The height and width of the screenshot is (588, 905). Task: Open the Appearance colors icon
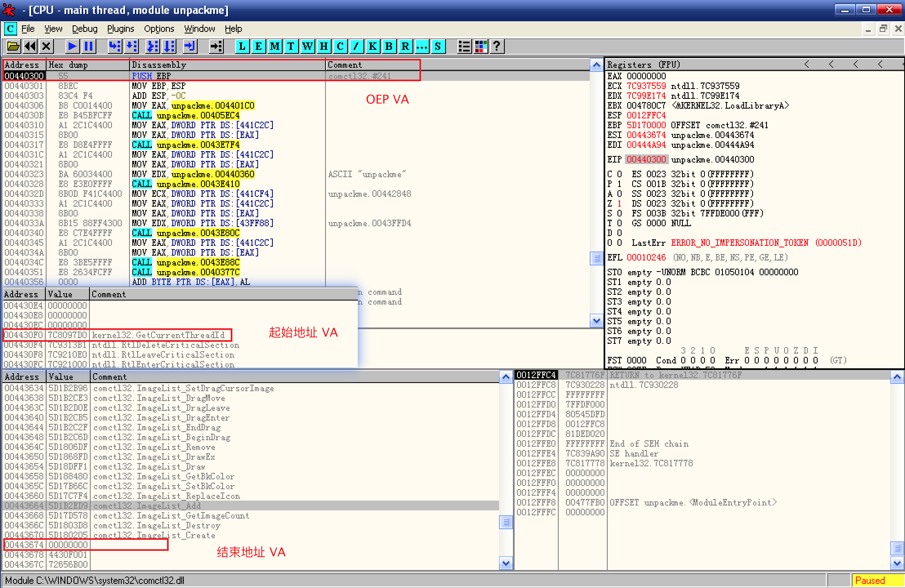click(x=481, y=46)
